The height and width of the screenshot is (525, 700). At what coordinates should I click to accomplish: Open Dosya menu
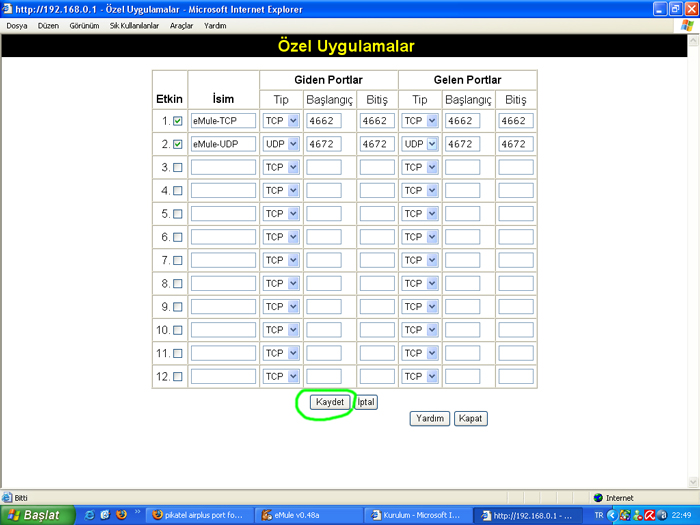(x=17, y=26)
